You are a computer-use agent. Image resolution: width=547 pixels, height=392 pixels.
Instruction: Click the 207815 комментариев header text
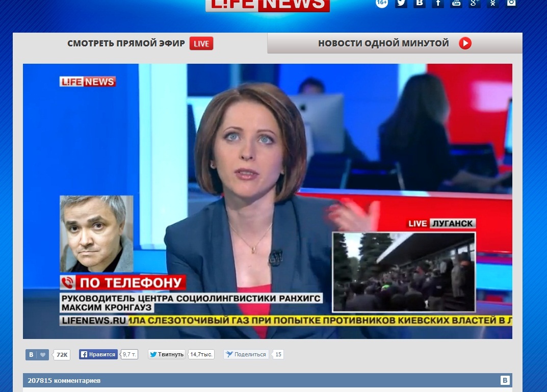(x=64, y=380)
